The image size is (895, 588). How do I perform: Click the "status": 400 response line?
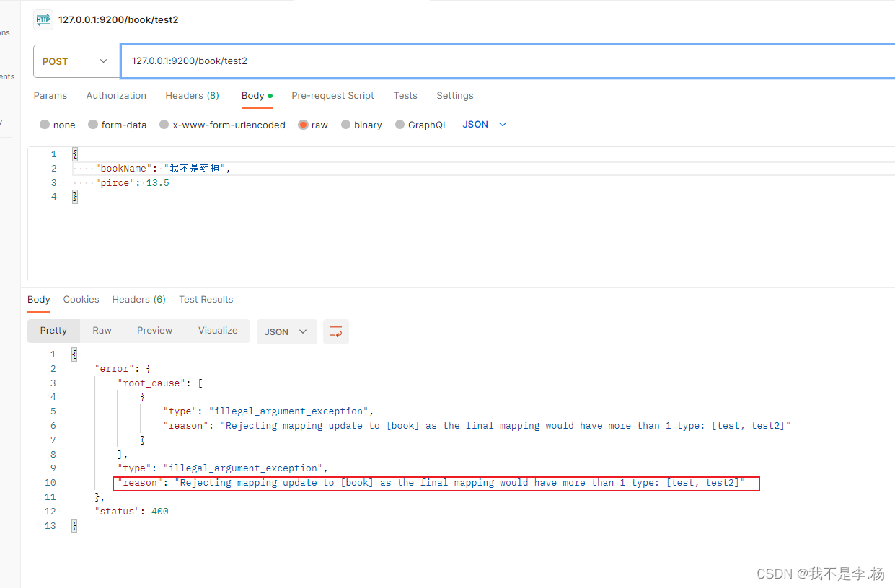pos(131,512)
